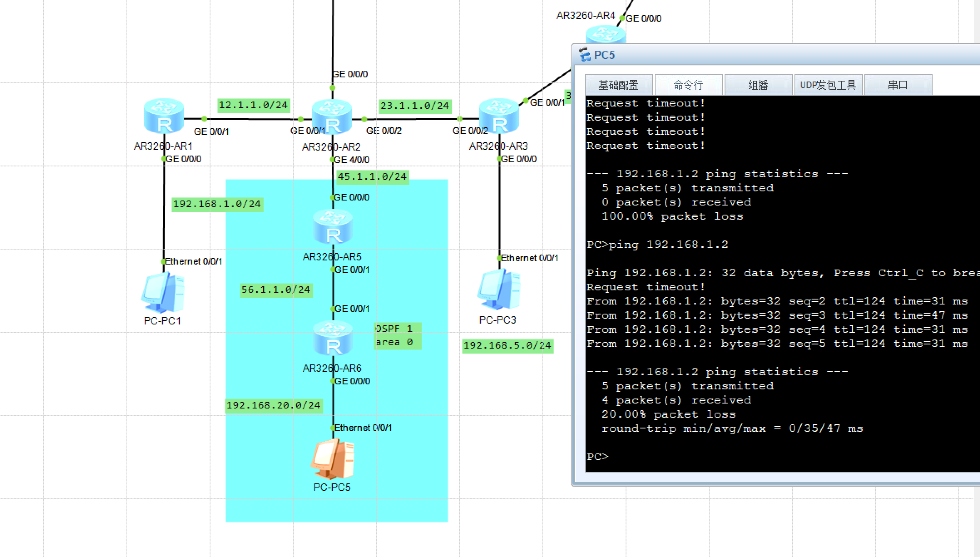
Task: Select the 192.168.1.0/24 network label
Action: (x=217, y=204)
